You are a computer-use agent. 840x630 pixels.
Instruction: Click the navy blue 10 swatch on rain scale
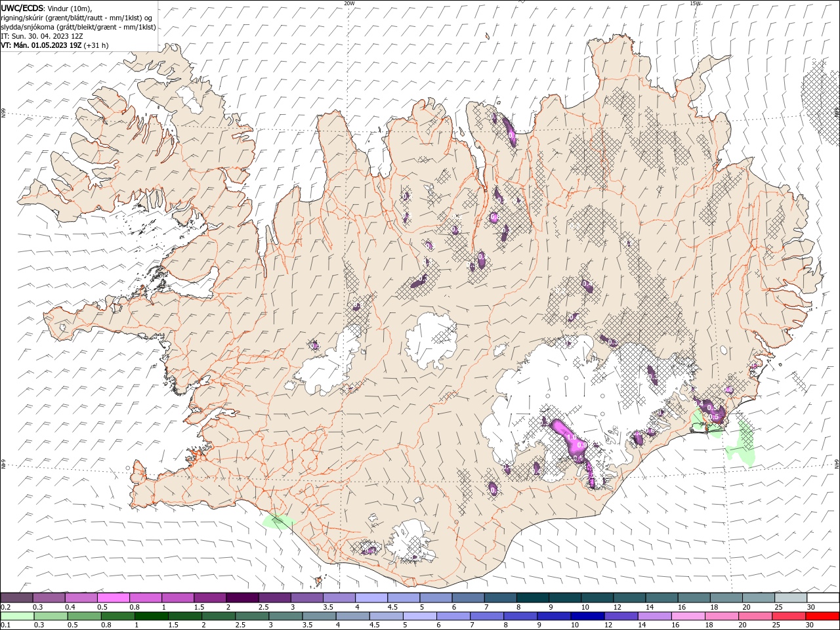click(x=587, y=616)
